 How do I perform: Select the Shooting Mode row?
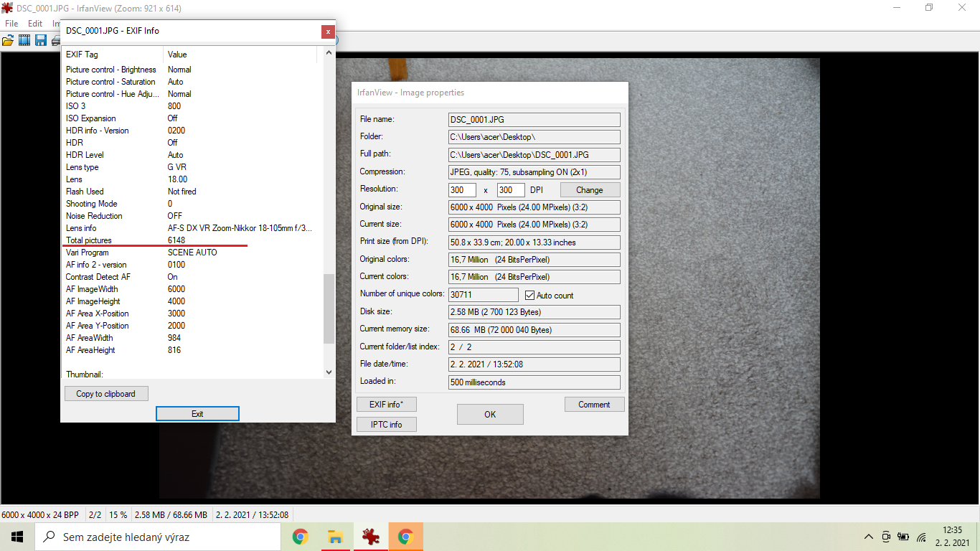tap(192, 204)
